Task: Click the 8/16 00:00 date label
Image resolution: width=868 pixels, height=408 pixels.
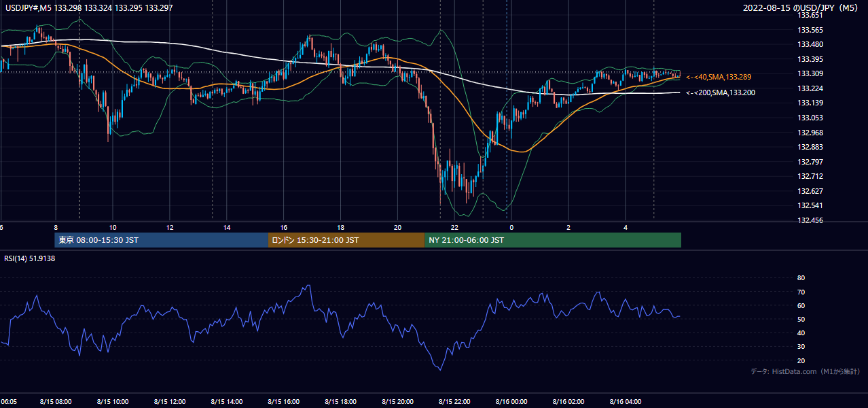Action: pos(512,402)
